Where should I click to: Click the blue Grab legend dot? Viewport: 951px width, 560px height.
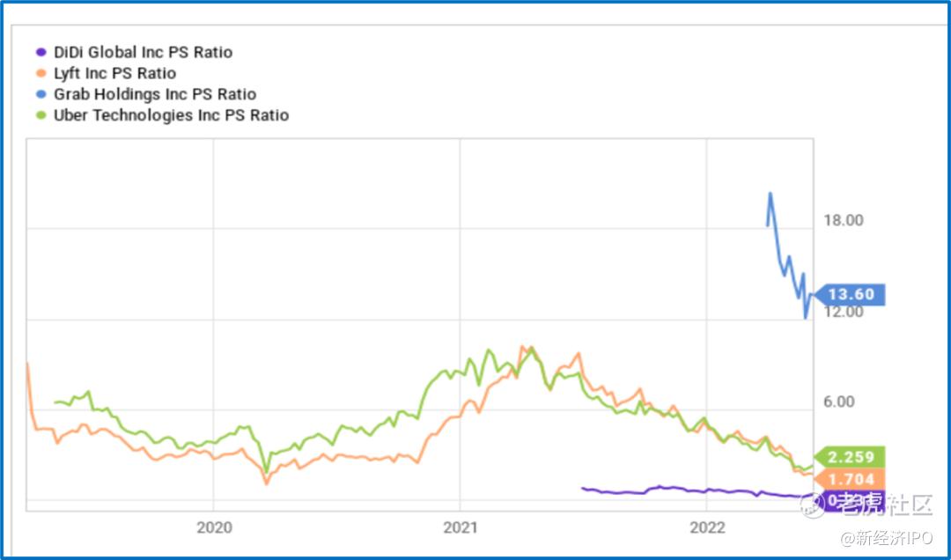(41, 95)
